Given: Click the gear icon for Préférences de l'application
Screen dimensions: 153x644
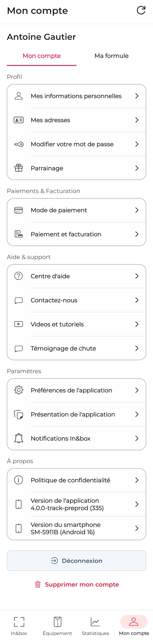Looking at the screenshot, I should (x=18, y=390).
